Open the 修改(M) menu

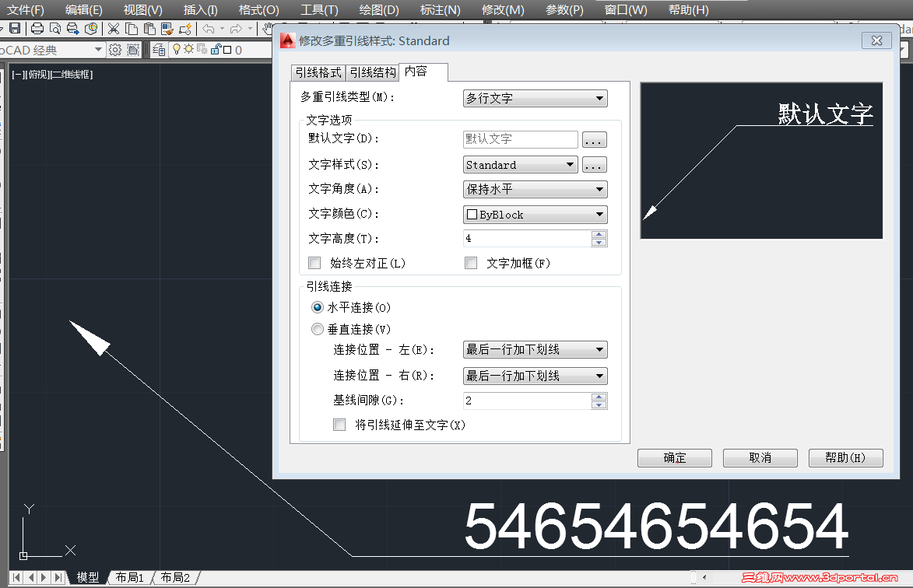coord(503,10)
